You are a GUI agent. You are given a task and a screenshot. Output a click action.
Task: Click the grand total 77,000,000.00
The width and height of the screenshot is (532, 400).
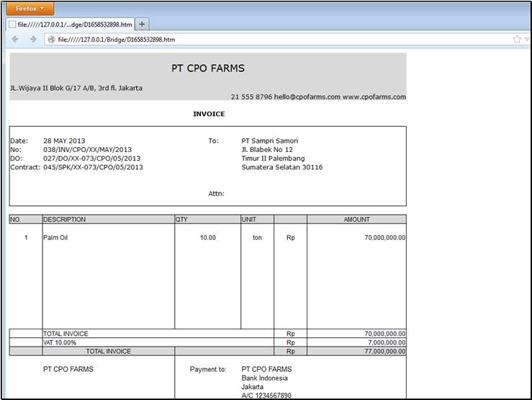(384, 351)
